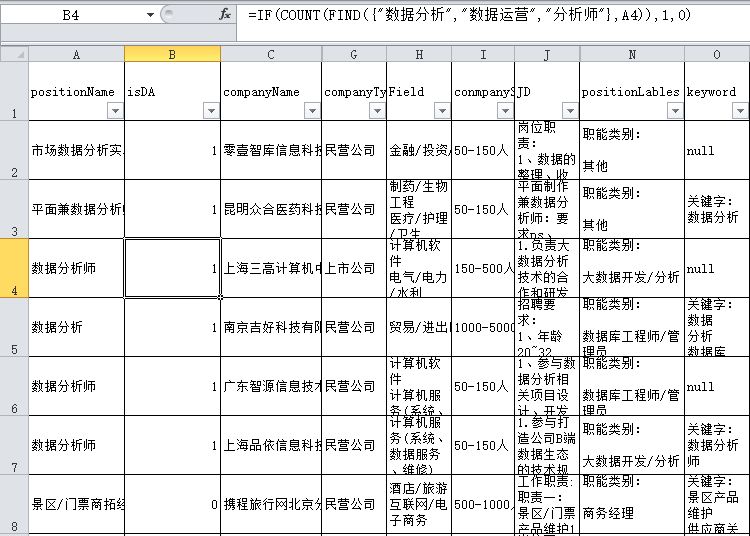The width and height of the screenshot is (750, 536).
Task: Click the isDA header cell
Action: [x=172, y=91]
